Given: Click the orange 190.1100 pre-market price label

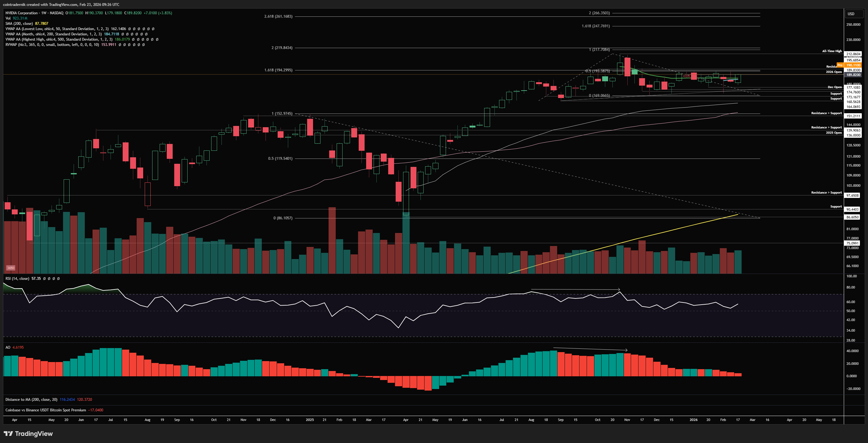Looking at the screenshot, I should tap(853, 65).
